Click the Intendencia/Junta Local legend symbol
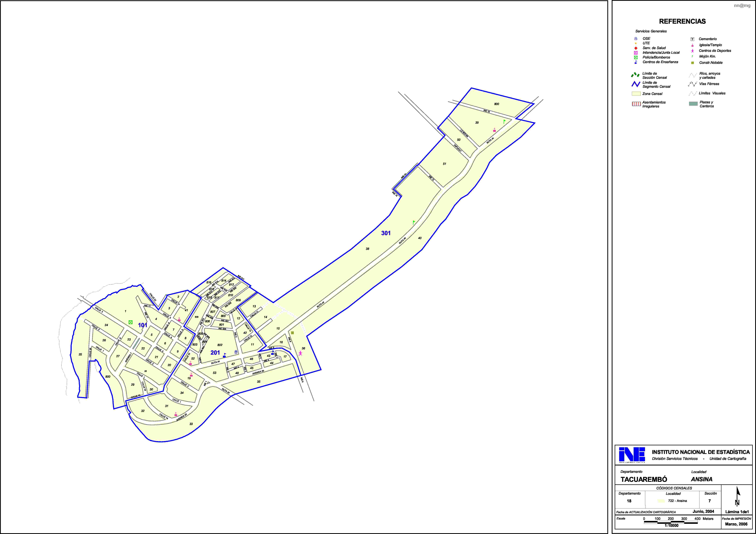Screen dimensions: 756x534 636,53
